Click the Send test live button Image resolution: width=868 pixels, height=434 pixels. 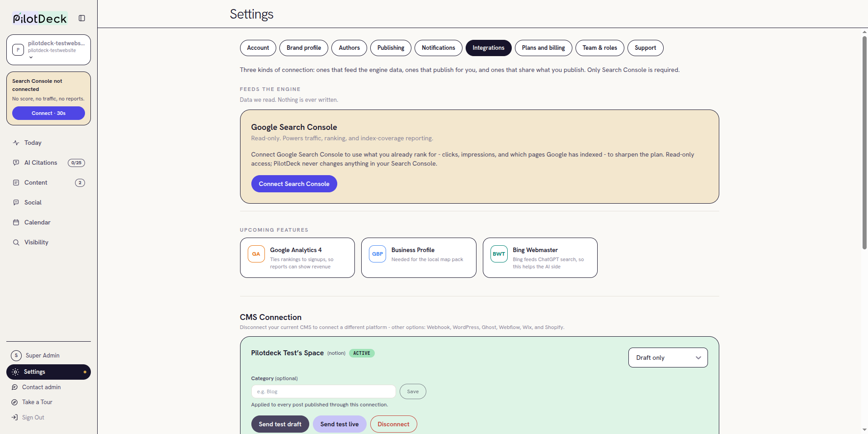340,424
